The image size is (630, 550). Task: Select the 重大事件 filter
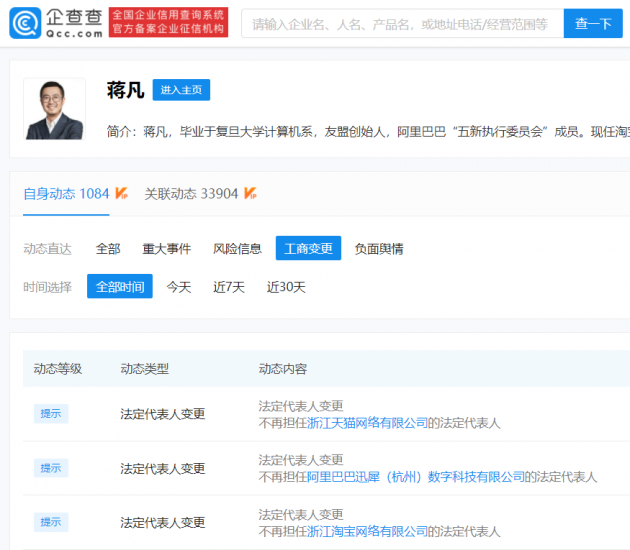[166, 248]
